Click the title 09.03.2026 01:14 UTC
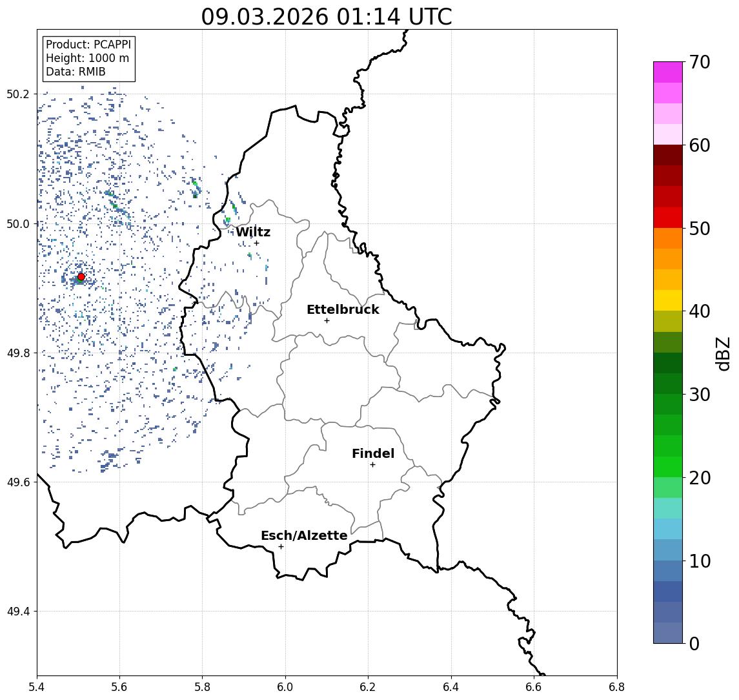The height and width of the screenshot is (700, 739). coord(327,17)
